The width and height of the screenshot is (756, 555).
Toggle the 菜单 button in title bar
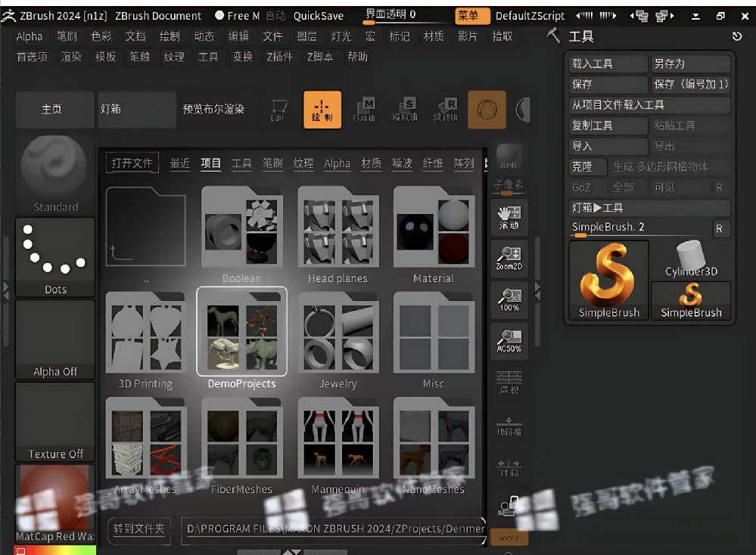[472, 16]
